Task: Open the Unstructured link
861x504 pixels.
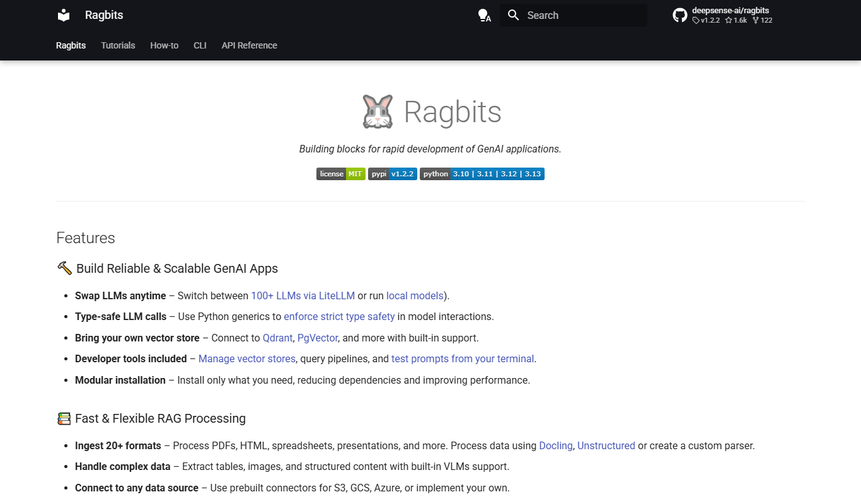Action: [x=606, y=445]
